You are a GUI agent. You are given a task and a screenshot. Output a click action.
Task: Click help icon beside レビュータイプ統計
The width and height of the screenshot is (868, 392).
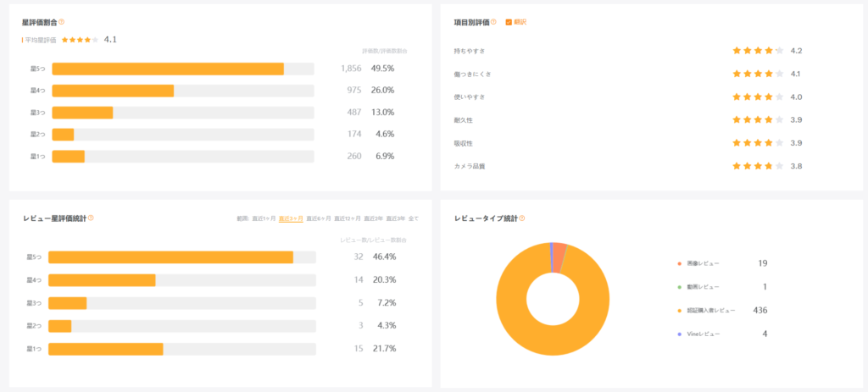[522, 218]
